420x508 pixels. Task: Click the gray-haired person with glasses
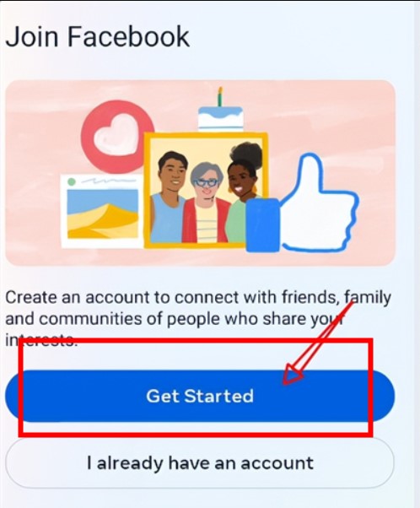(205, 203)
